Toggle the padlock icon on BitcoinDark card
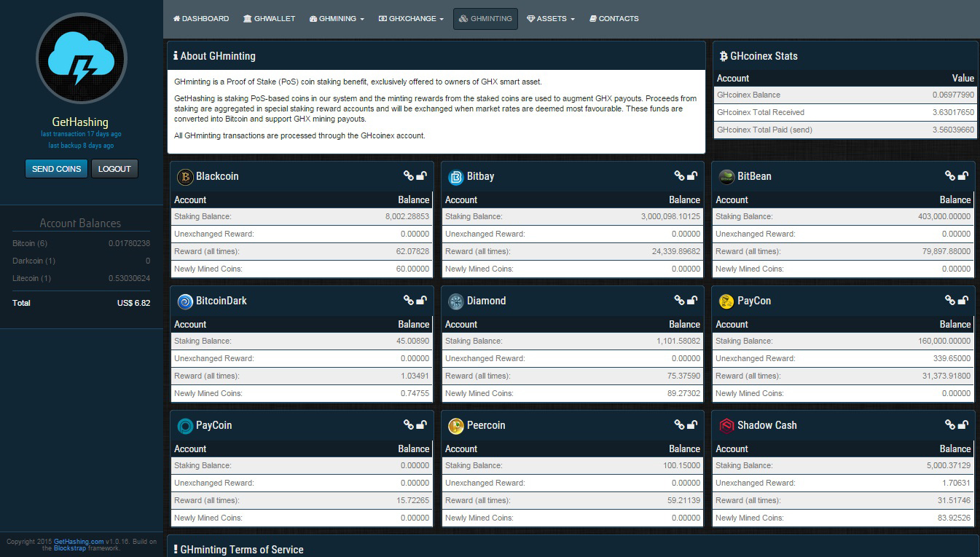The width and height of the screenshot is (980, 557). (x=421, y=300)
